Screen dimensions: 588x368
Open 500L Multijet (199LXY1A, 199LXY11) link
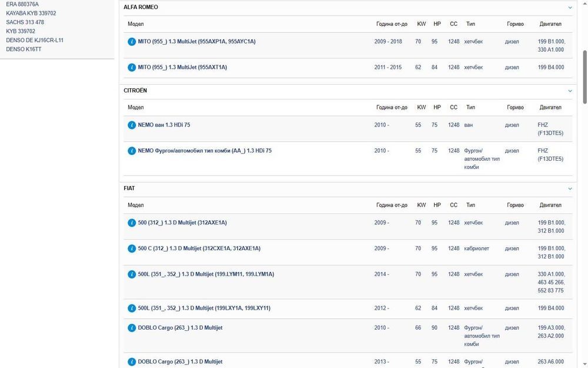click(x=204, y=309)
